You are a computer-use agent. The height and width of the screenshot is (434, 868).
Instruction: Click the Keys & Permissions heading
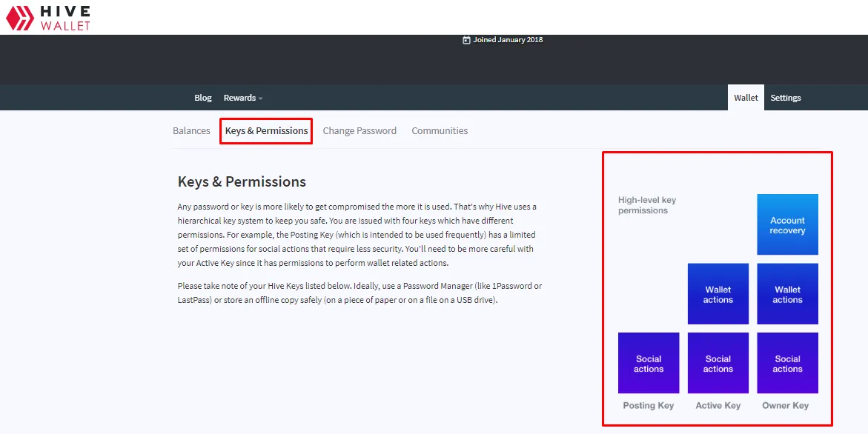click(x=242, y=182)
